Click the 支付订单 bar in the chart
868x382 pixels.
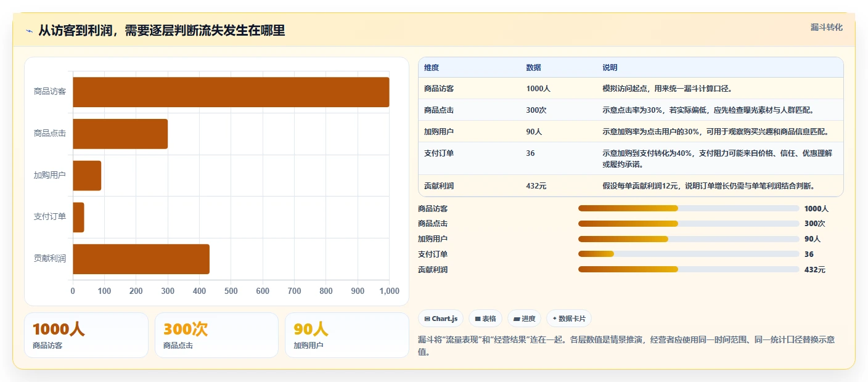[78, 217]
